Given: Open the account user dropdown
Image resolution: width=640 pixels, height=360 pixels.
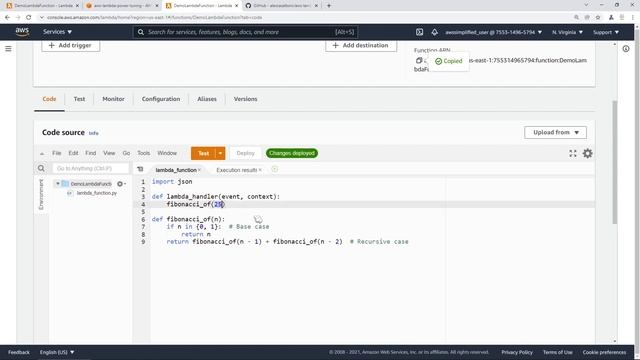Looking at the screenshot, I should pos(493,32).
